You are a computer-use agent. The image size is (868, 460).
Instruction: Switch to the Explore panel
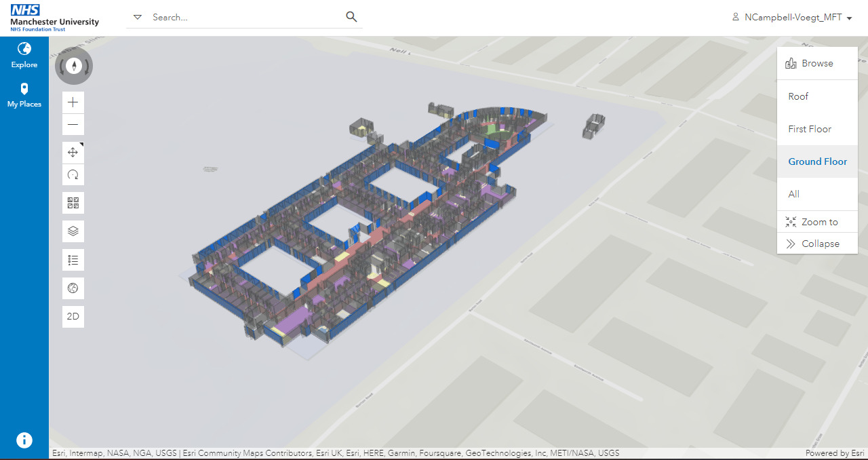pos(24,57)
